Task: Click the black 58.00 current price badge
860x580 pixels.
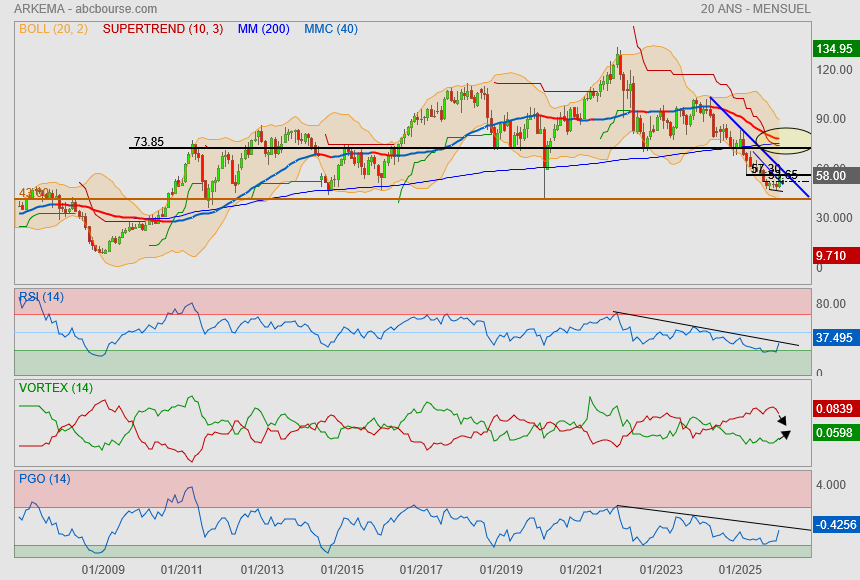Action: [834, 176]
